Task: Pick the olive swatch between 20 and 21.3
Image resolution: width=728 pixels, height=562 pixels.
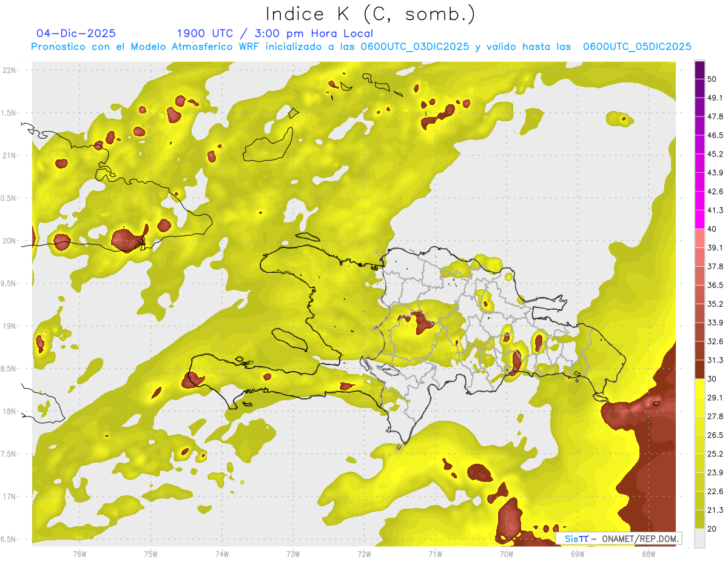Action: [699, 519]
